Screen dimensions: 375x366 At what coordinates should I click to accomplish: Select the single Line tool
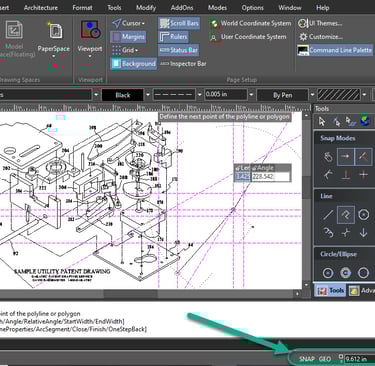(328, 215)
